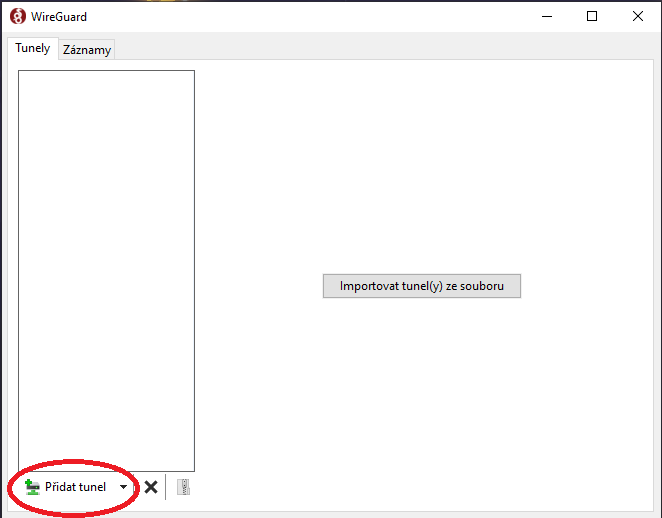
Task: Switch to the Záznamy tab
Action: point(87,50)
